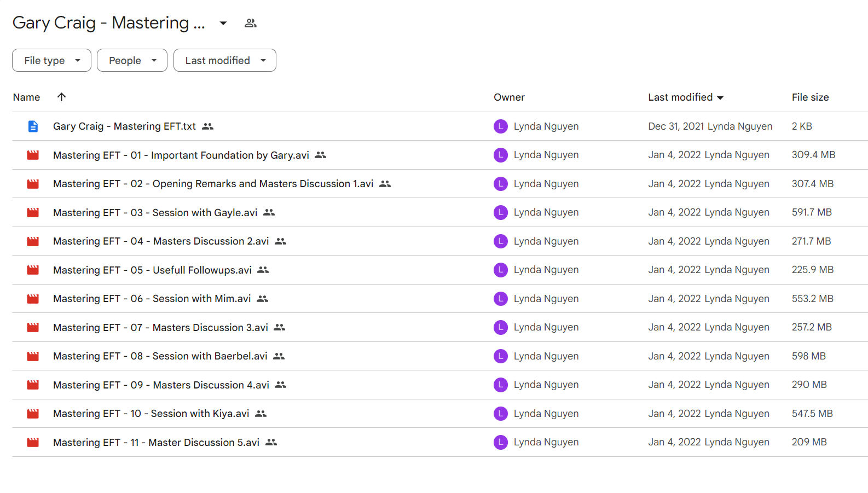This screenshot has height=493, width=868.
Task: Click the 309.4 MB file size
Action: point(813,155)
